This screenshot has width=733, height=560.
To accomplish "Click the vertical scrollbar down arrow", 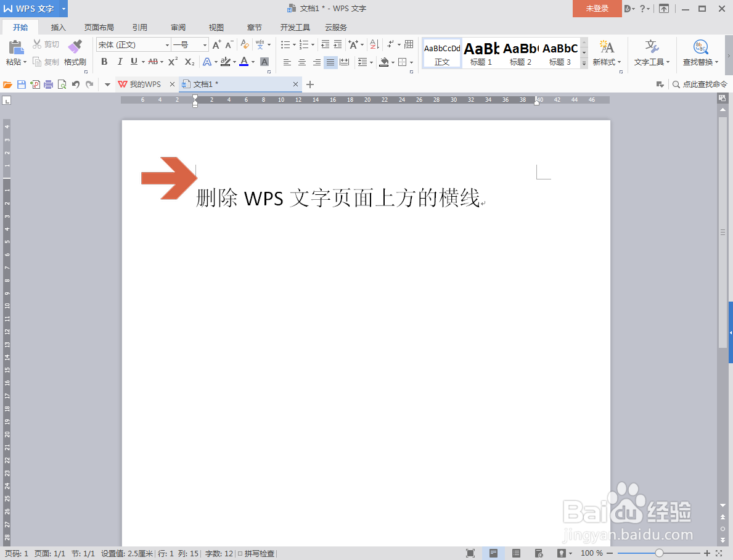I will 723,506.
